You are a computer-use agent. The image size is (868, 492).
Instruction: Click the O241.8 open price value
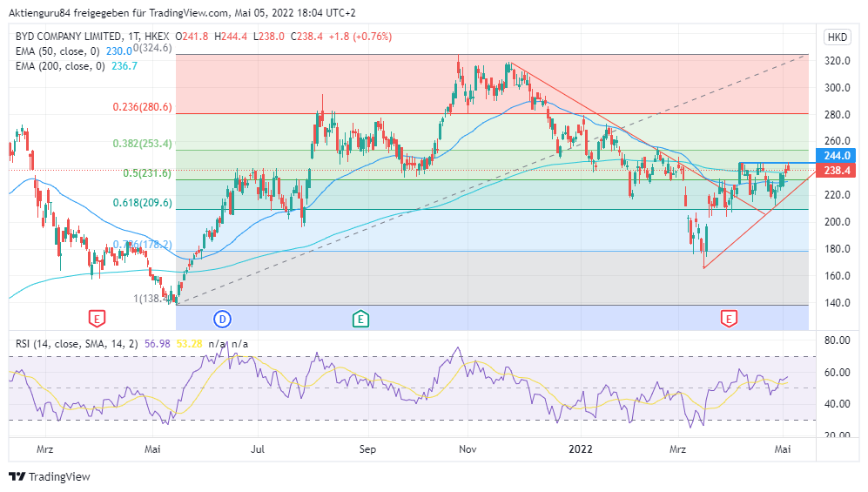[x=192, y=37]
